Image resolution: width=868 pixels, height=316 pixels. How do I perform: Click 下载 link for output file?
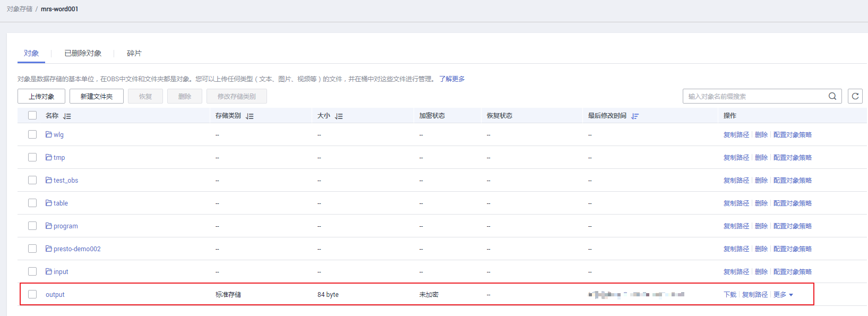coord(730,295)
